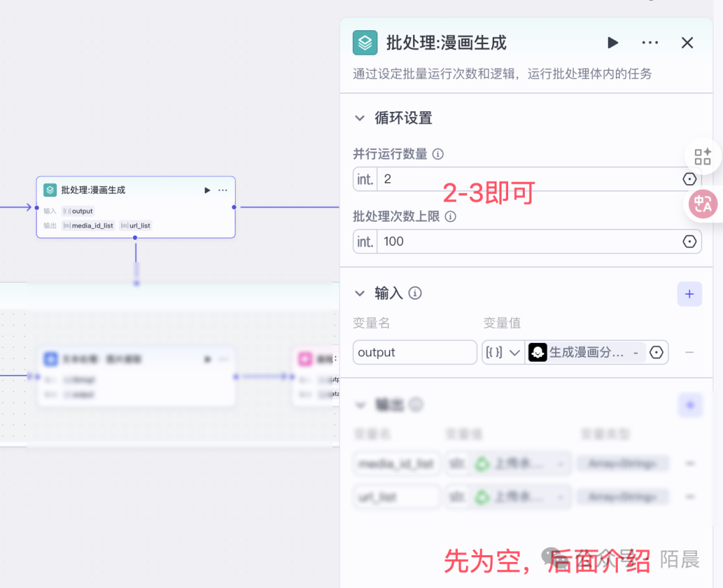Image resolution: width=723 pixels, height=588 pixels.
Task: Click info icon next to 输入 heading
Action: pos(415,293)
